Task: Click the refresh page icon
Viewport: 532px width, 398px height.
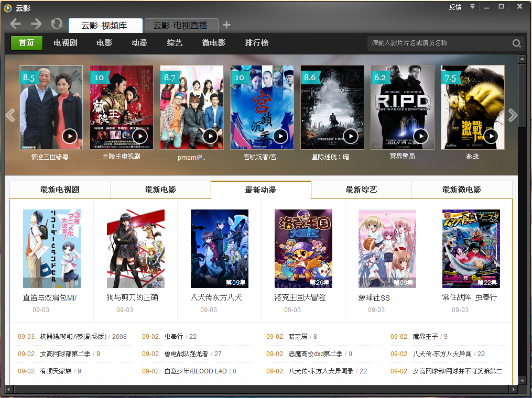Action: click(x=57, y=24)
